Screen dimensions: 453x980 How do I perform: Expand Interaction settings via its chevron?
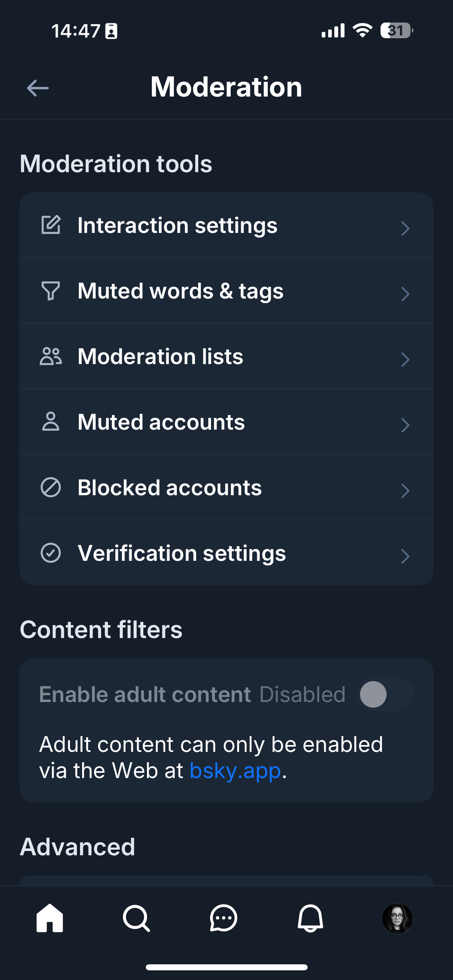coord(405,228)
